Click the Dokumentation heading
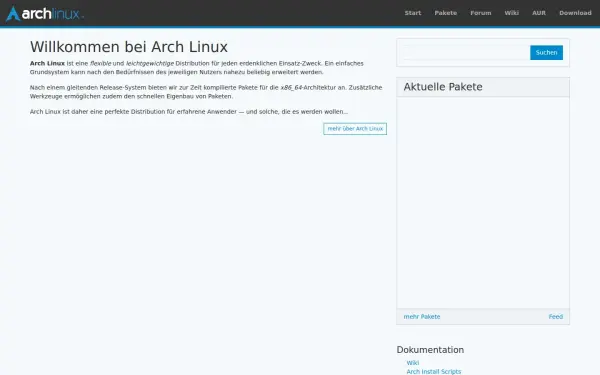This screenshot has width=600, height=375. (x=430, y=350)
